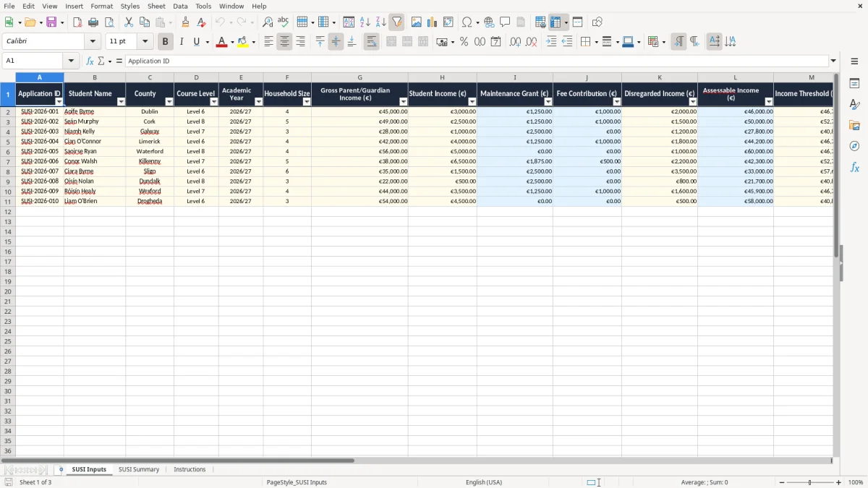Insert a comment via toolbar icon
The image size is (868, 488).
(506, 22)
